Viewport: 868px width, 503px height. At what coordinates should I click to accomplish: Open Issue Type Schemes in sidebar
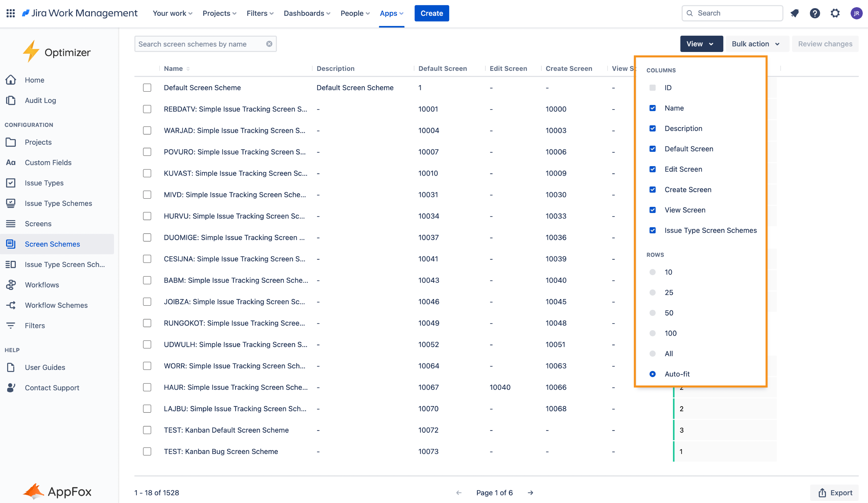(58, 203)
